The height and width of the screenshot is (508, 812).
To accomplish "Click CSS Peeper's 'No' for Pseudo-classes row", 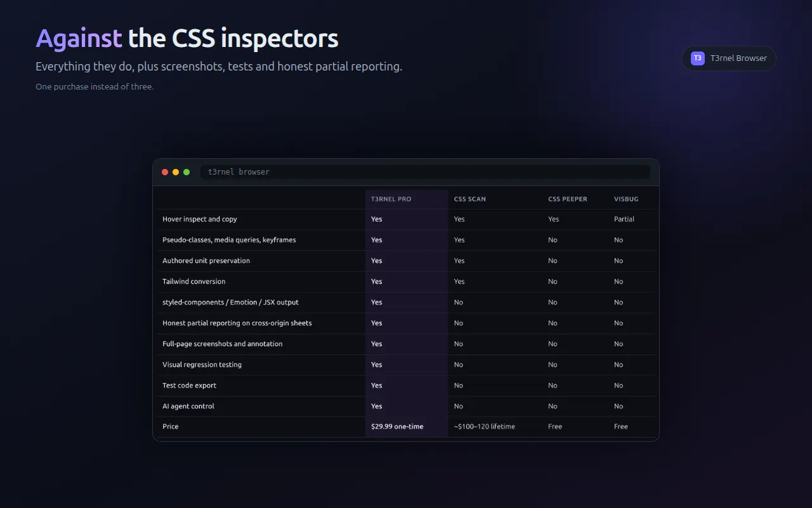I will click(553, 240).
